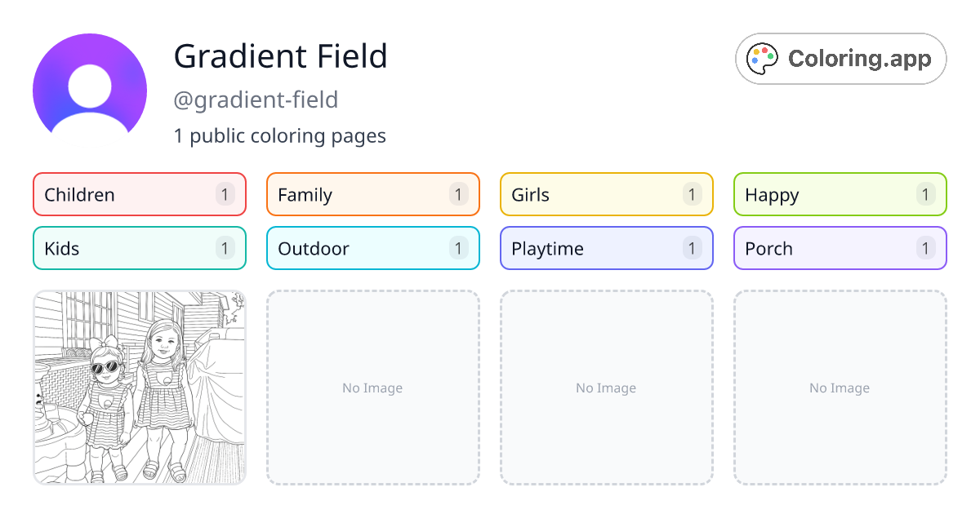The image size is (980, 514).
Task: Open the @gradient-field username link
Action: pyautogui.click(x=256, y=100)
